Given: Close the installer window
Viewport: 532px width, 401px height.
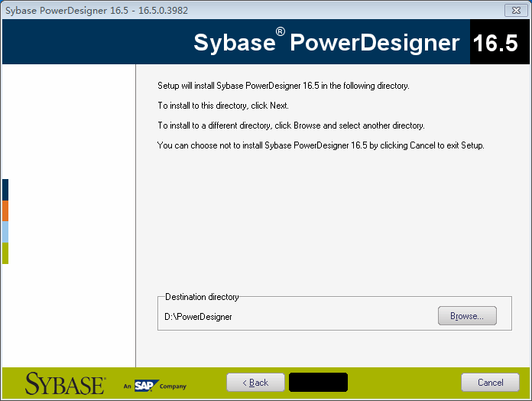Looking at the screenshot, I should click(516, 11).
